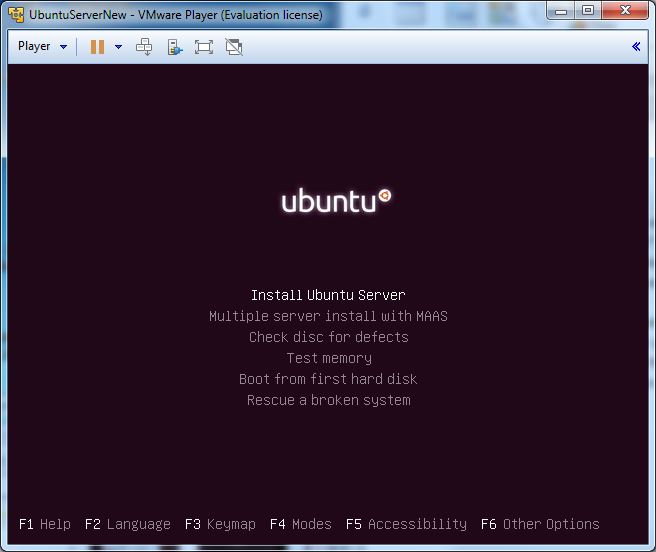Click the second VM toolbar icon after the pause dropdown
The height and width of the screenshot is (552, 656).
(x=175, y=46)
